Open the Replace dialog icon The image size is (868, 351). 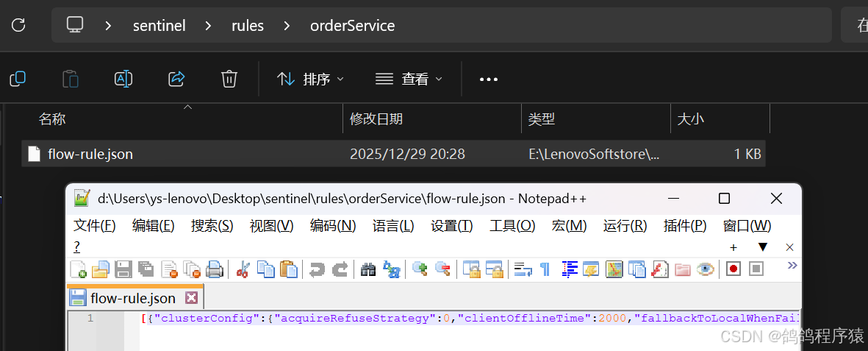point(392,269)
